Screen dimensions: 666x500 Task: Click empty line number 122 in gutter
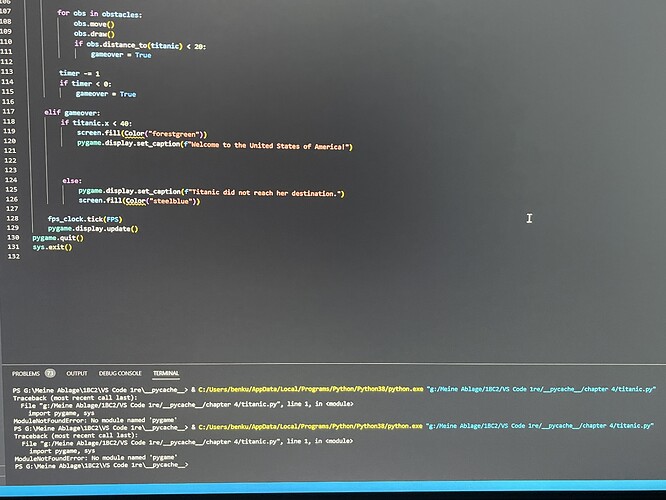tap(10, 161)
